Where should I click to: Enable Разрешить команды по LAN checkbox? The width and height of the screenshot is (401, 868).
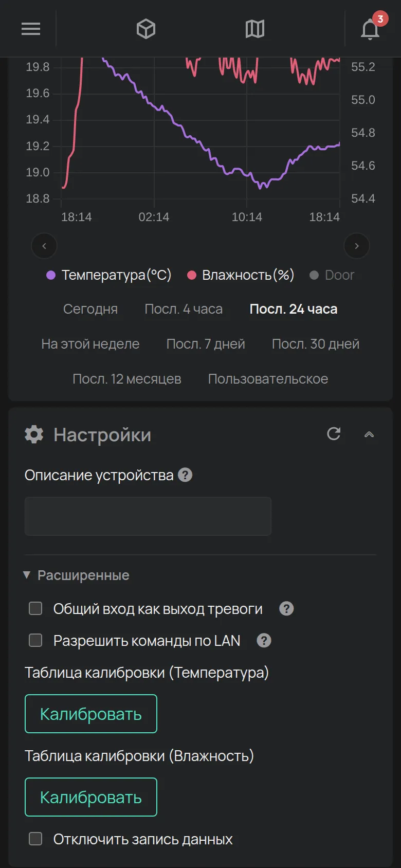35,641
